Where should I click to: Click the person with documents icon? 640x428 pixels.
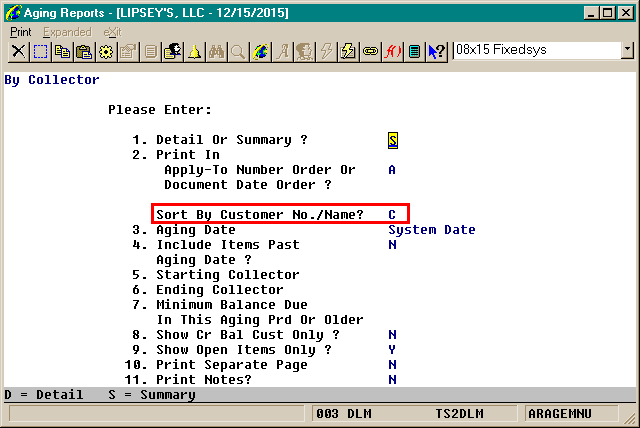click(172, 52)
